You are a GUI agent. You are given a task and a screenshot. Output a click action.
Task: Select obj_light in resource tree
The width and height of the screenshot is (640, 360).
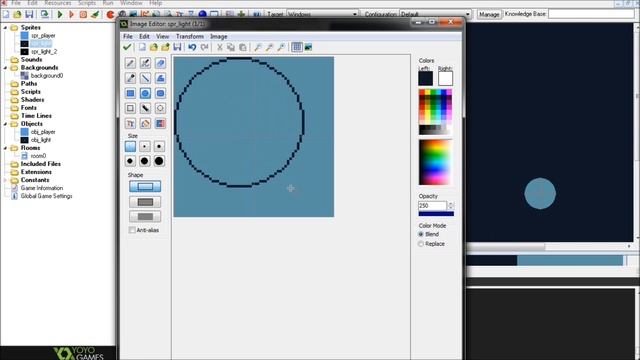pos(41,140)
